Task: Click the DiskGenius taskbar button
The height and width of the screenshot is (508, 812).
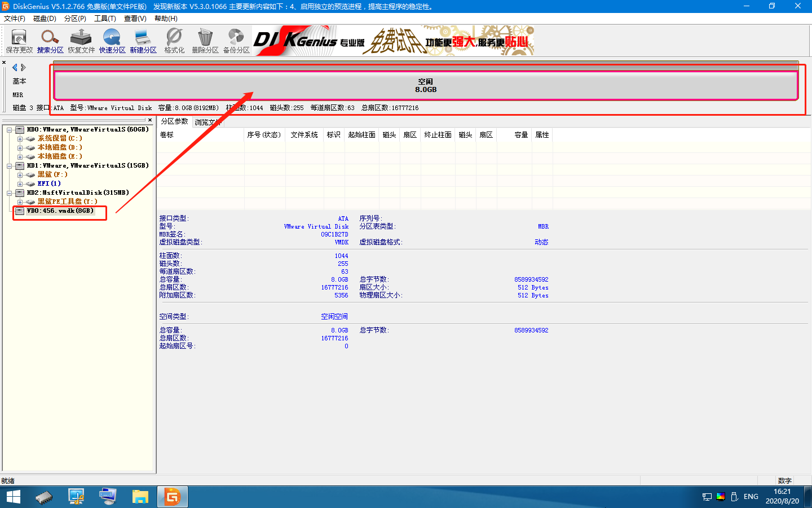Action: [172, 497]
